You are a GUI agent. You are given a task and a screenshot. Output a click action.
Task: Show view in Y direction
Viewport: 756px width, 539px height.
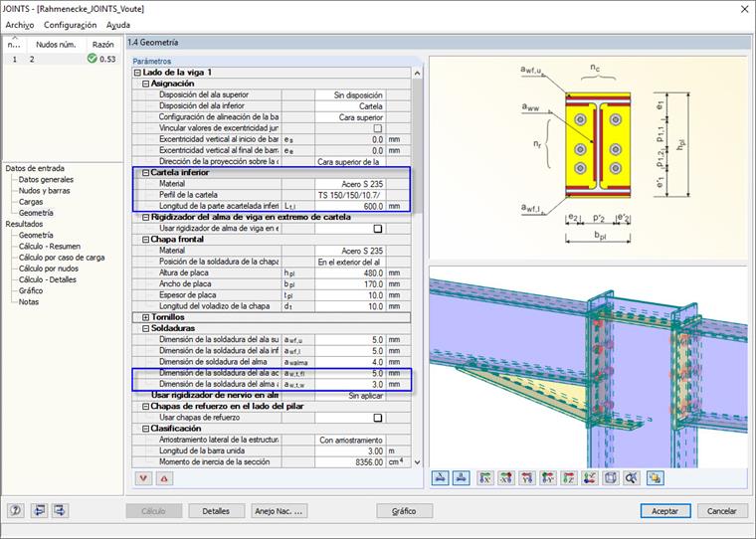(x=527, y=478)
